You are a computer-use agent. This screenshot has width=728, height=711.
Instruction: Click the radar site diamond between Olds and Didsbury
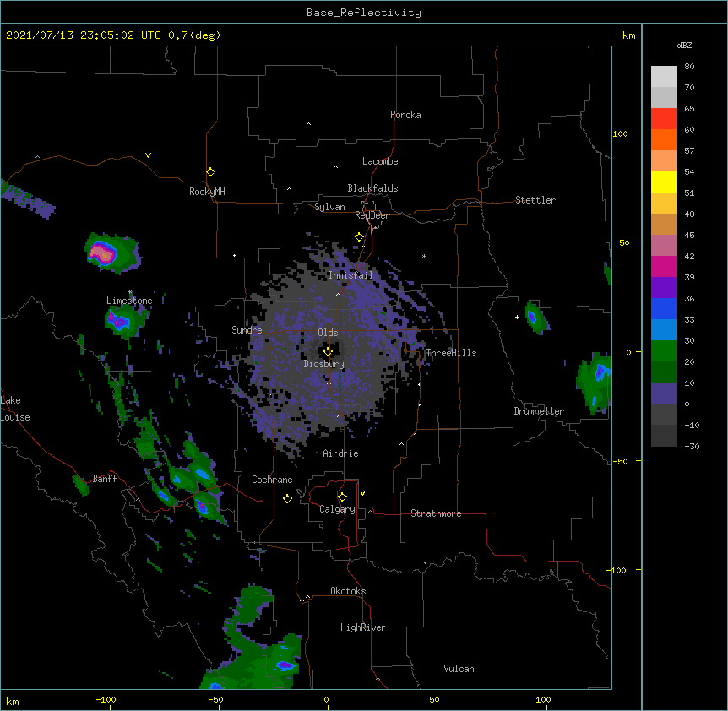328,352
